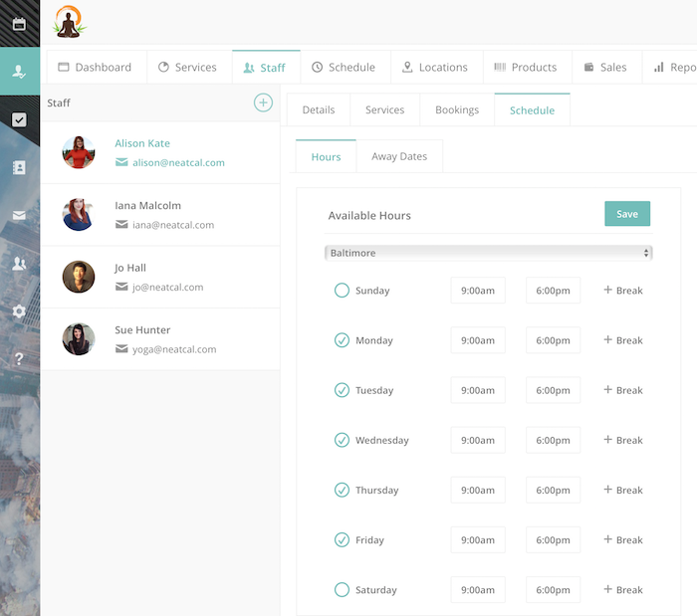Click the yoga meditation logo
The width and height of the screenshot is (697, 616).
point(69,22)
